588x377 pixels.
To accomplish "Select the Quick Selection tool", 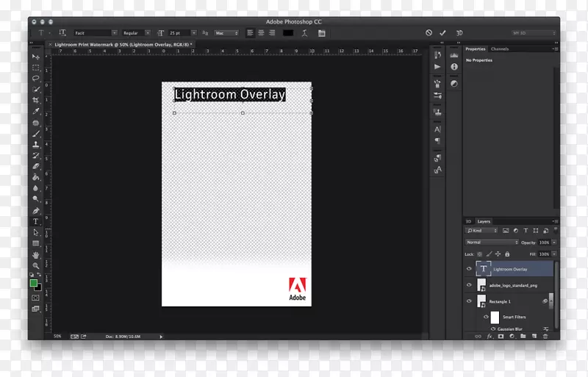I will pos(35,89).
